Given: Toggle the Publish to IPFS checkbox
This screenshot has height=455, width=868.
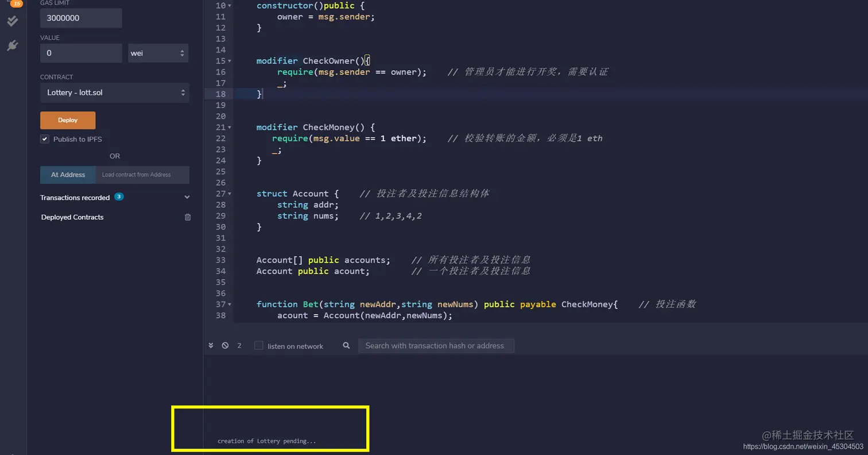Looking at the screenshot, I should click(45, 139).
